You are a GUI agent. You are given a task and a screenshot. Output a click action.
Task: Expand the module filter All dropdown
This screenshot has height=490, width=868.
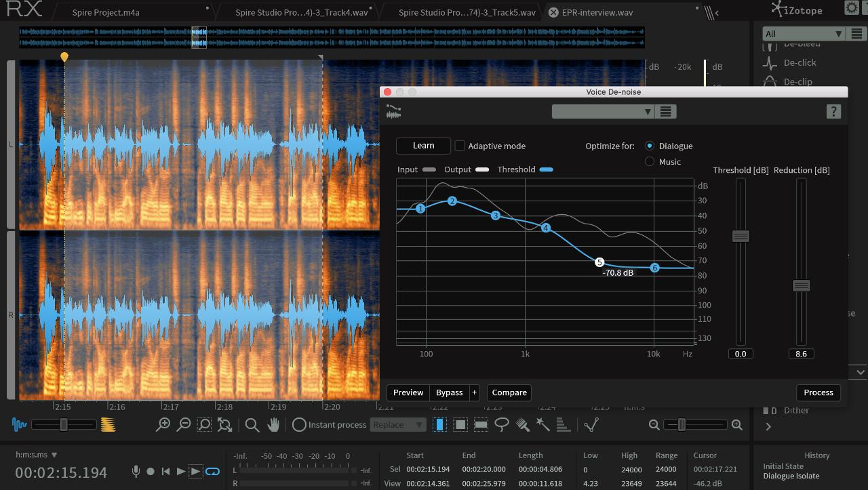pos(804,34)
